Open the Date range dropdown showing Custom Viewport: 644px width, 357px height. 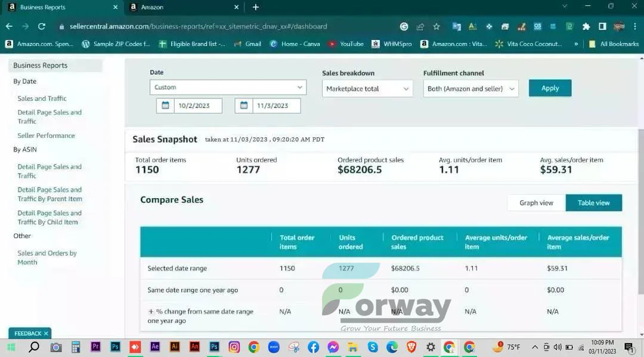click(x=228, y=87)
